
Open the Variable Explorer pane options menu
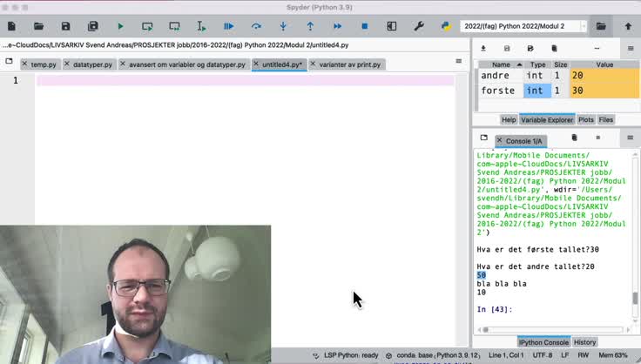click(630, 49)
